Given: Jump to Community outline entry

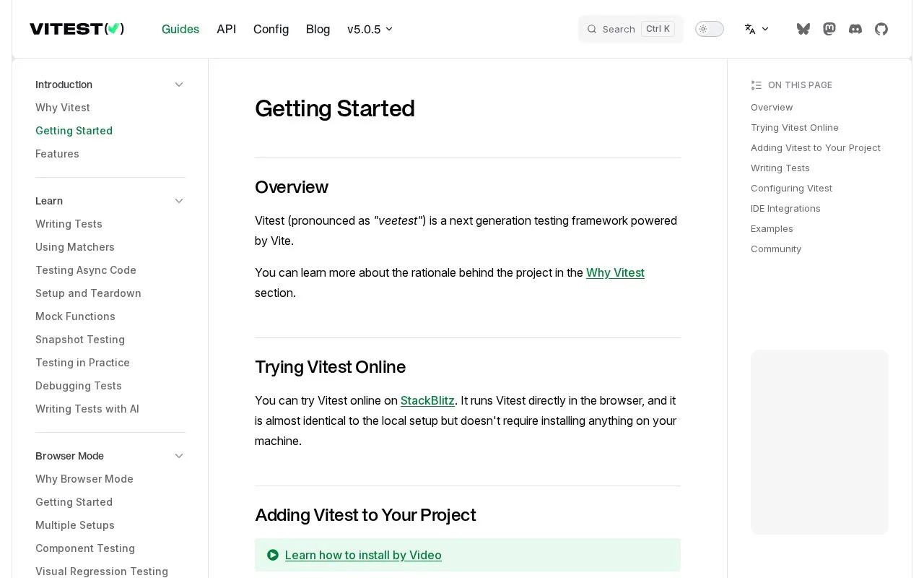Looking at the screenshot, I should click(776, 249).
